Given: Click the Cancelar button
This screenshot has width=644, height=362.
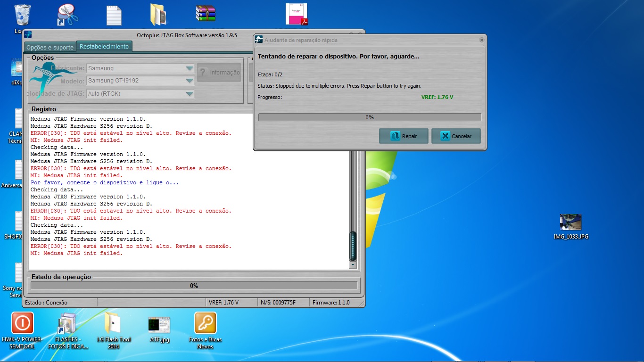Looking at the screenshot, I should [x=456, y=136].
